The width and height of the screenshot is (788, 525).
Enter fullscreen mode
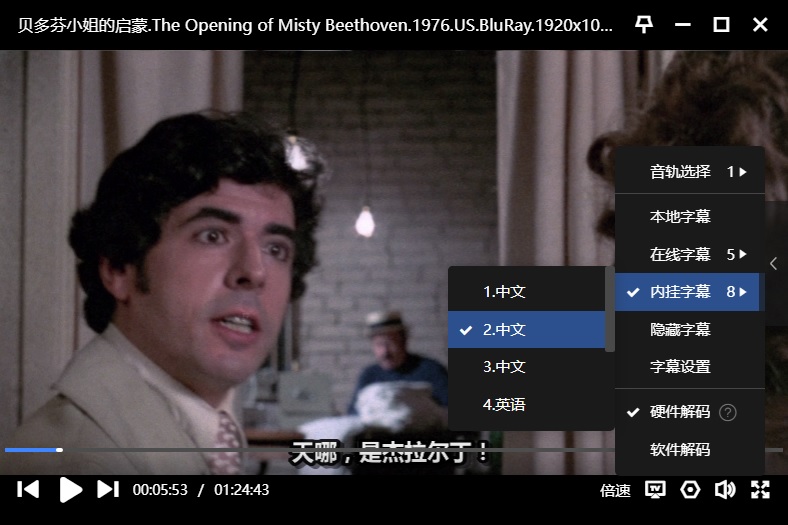point(760,489)
